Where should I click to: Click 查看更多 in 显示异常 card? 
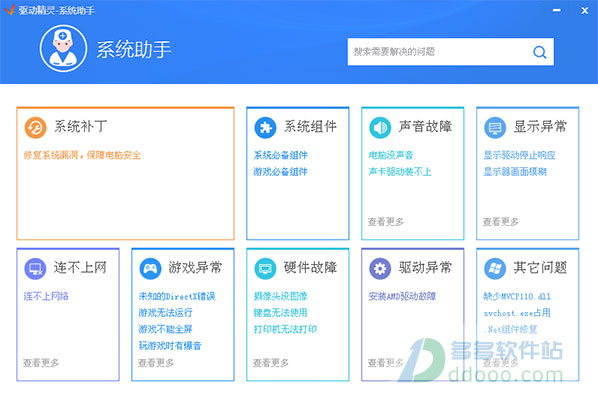(x=500, y=222)
